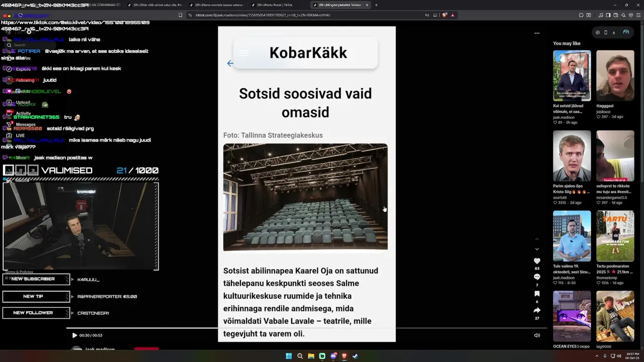The image size is (644, 362).
Task: Open Windows taskbar search
Action: 300,356
